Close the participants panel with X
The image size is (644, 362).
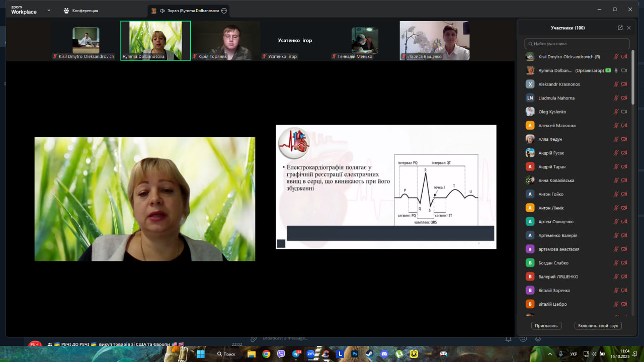click(629, 28)
